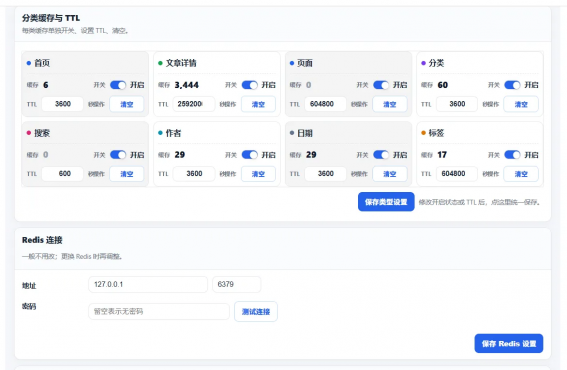Toggle the 文章详情 cache switch
Viewport: 567px width, 370px height.
(x=250, y=85)
